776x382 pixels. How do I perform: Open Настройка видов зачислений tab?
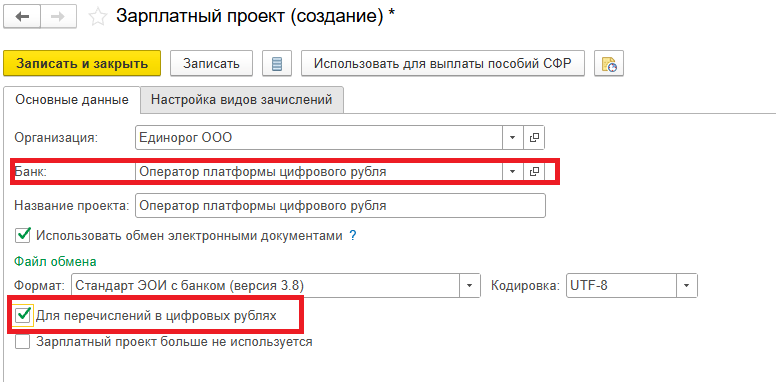(x=242, y=100)
